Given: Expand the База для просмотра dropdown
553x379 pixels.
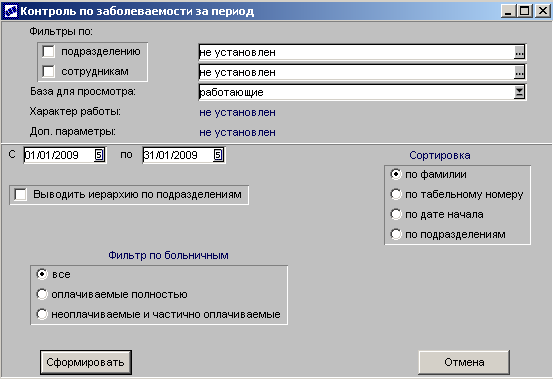Looking at the screenshot, I should click(519, 92).
